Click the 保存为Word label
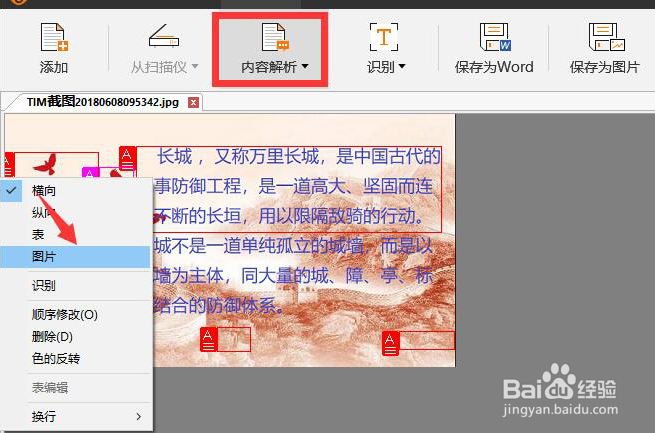This screenshot has width=655, height=433. click(494, 67)
